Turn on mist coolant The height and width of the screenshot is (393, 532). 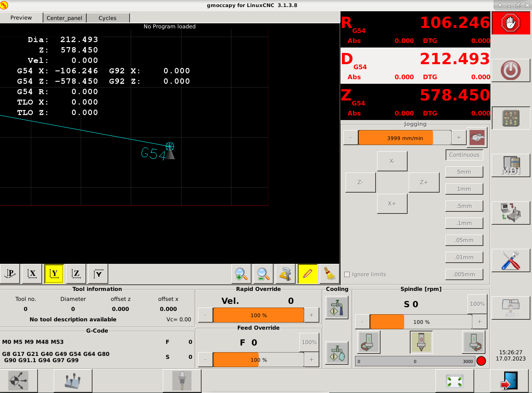[x=336, y=353]
